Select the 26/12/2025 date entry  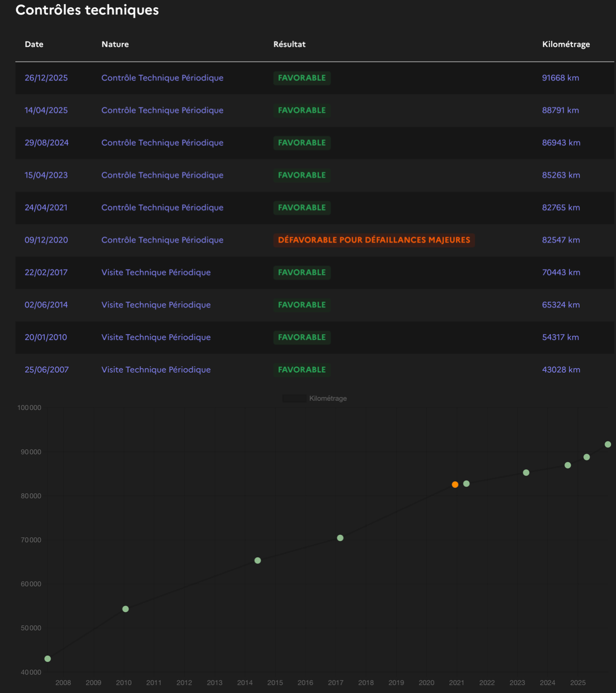pos(46,78)
